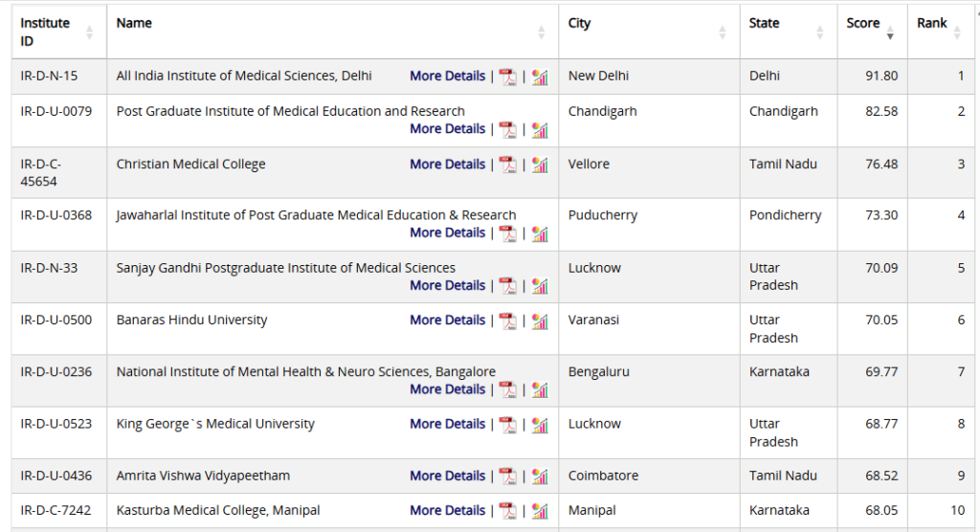View chart icon for Banaras Hindu University

[540, 321]
